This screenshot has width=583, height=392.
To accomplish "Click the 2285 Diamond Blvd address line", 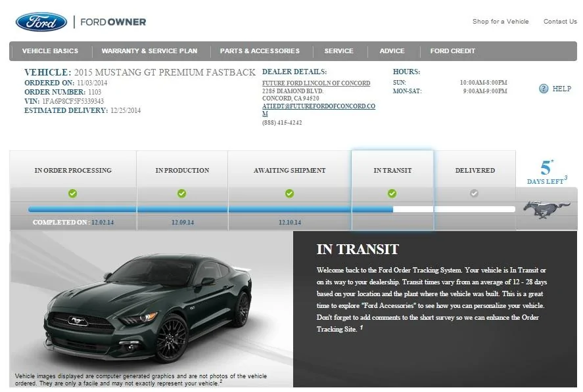I will coord(292,91).
